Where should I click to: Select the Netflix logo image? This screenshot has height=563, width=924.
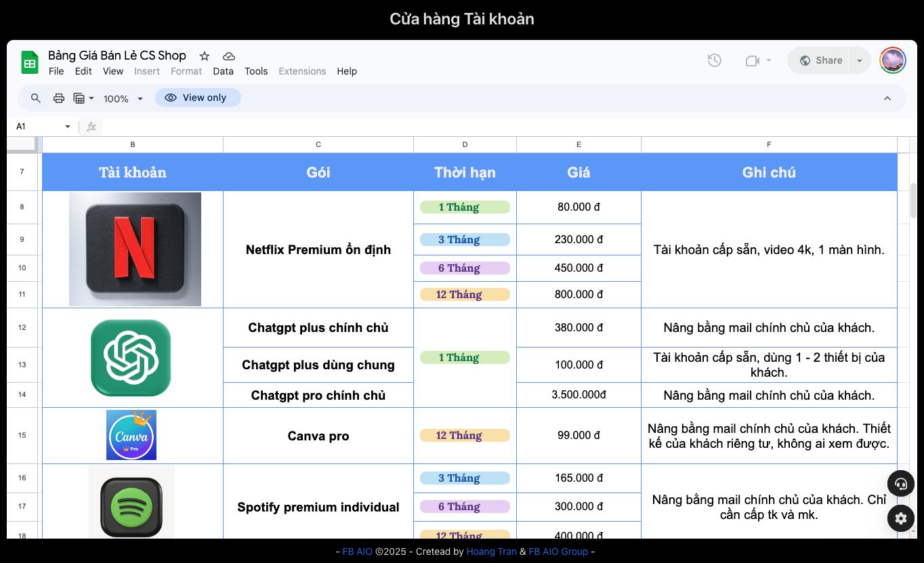coord(135,249)
